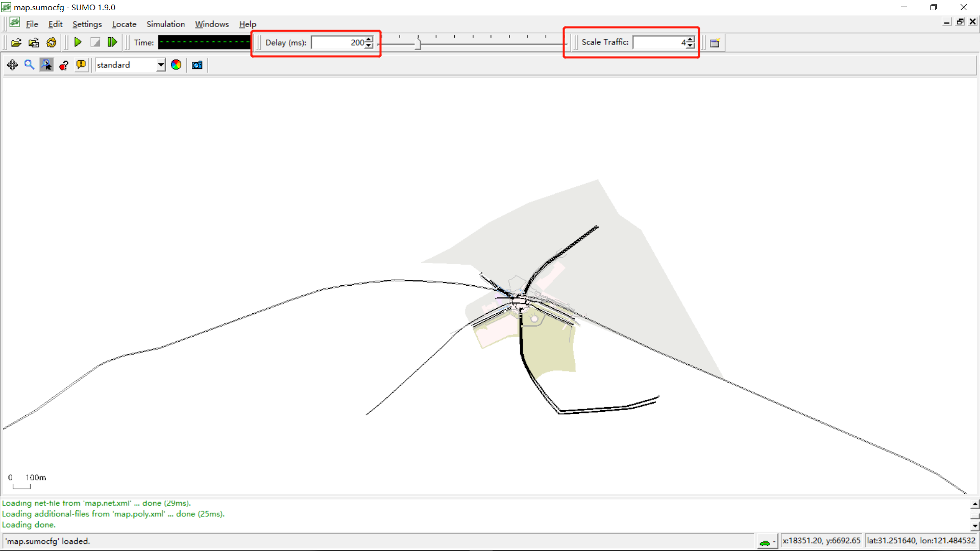Screen dimensions: 980x551
Task: Click the open network icon
Action: click(x=34, y=42)
